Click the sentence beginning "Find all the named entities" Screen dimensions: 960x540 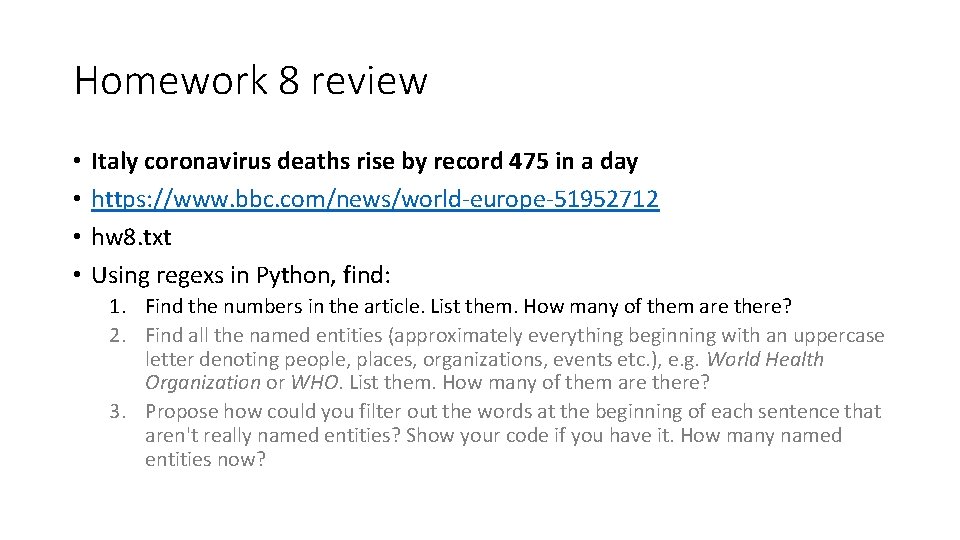[x=514, y=359]
